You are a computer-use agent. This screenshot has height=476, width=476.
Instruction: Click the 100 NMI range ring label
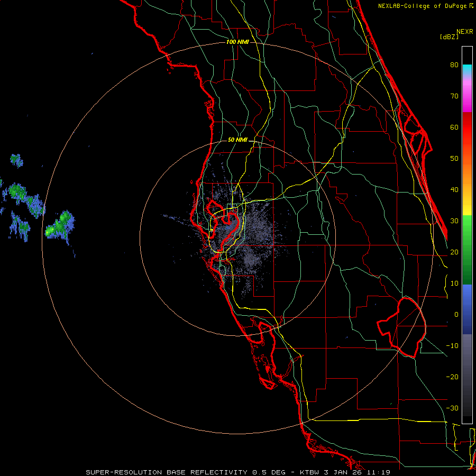click(237, 42)
